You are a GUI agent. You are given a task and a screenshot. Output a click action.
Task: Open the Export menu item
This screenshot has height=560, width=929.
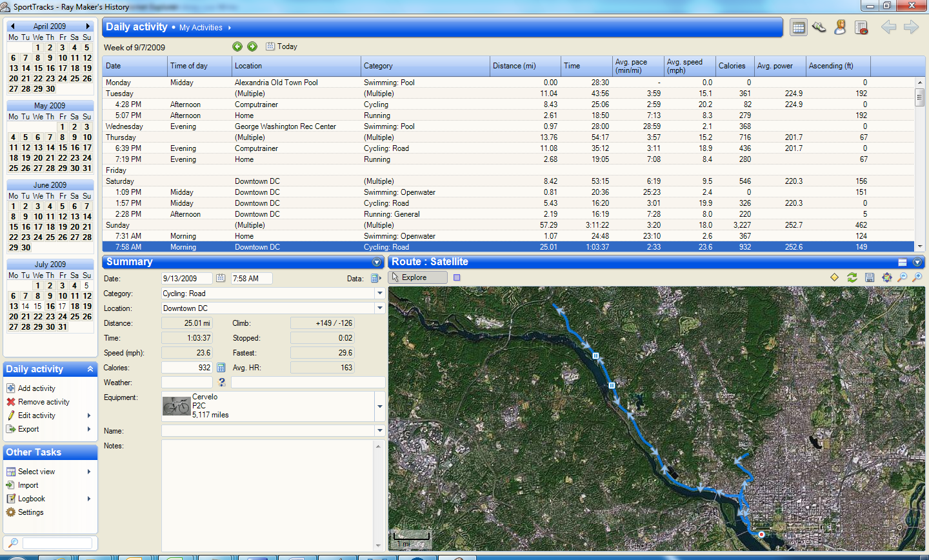click(x=28, y=429)
